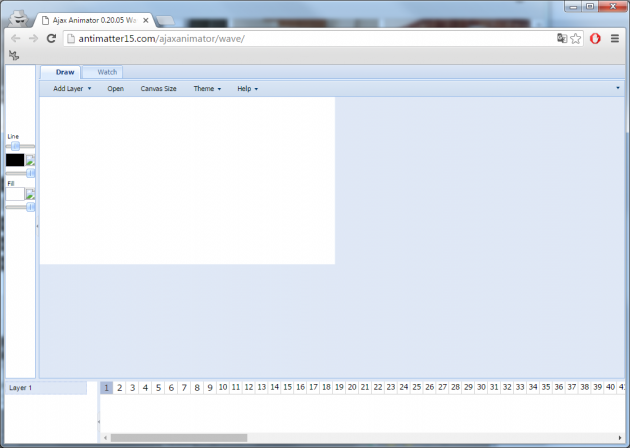
Task: Click the Canvas Size button
Action: coord(158,89)
